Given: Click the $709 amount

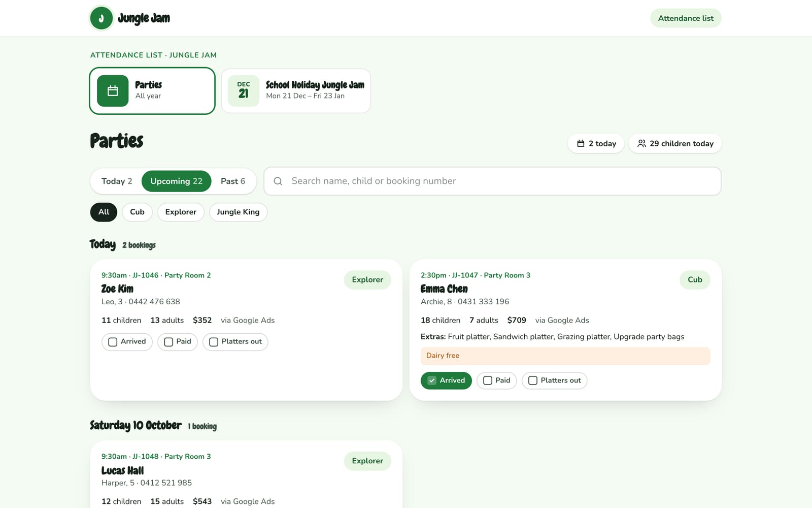Looking at the screenshot, I should pos(517,321).
